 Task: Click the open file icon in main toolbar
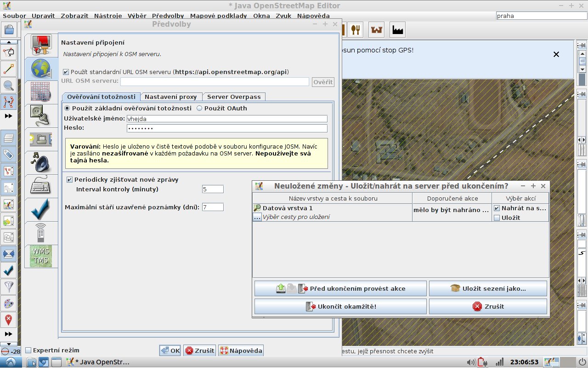pos(8,30)
